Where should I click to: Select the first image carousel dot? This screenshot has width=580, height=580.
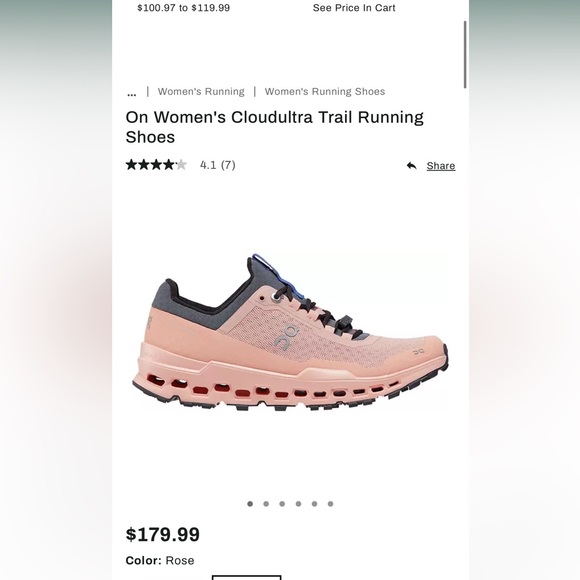[x=250, y=504]
